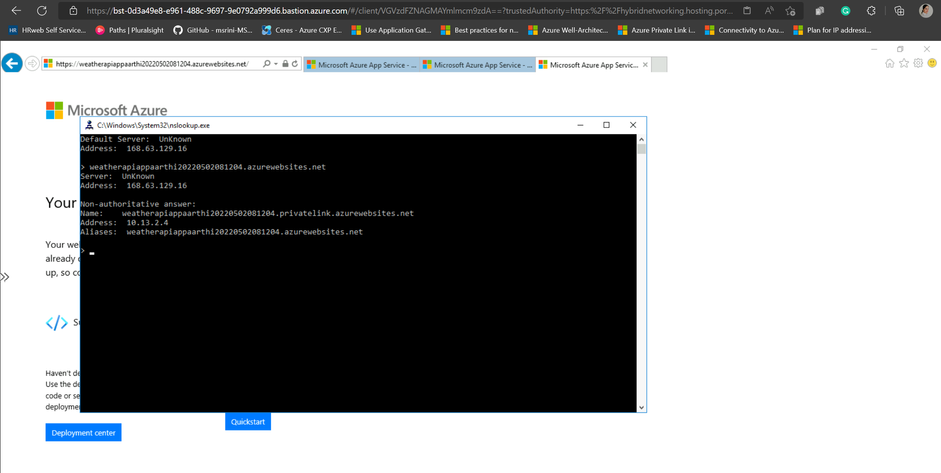
Task: Open the Read aloud option in Edge address bar
Action: (769, 11)
